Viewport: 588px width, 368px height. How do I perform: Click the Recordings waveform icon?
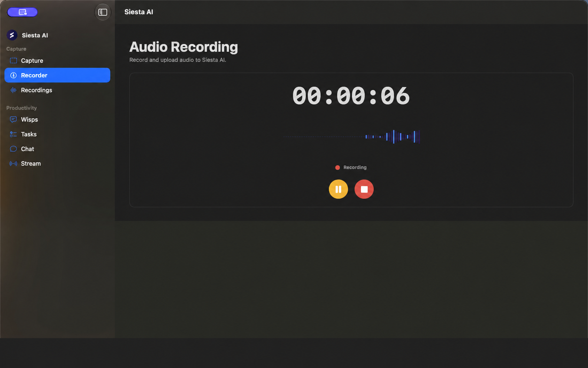pyautogui.click(x=13, y=90)
